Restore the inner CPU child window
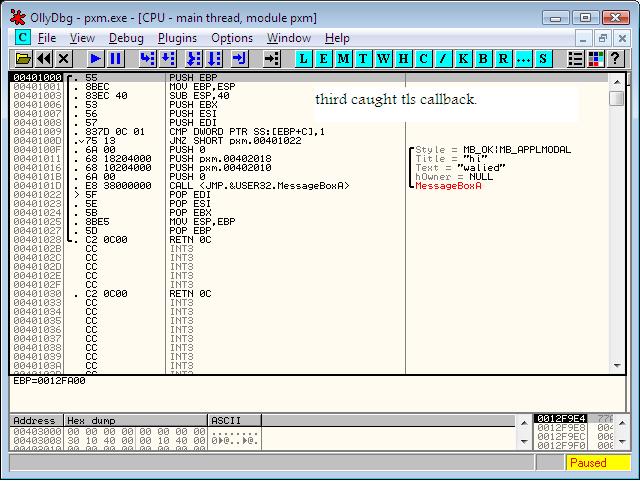Viewport: 640px width, 481px height. point(602,38)
